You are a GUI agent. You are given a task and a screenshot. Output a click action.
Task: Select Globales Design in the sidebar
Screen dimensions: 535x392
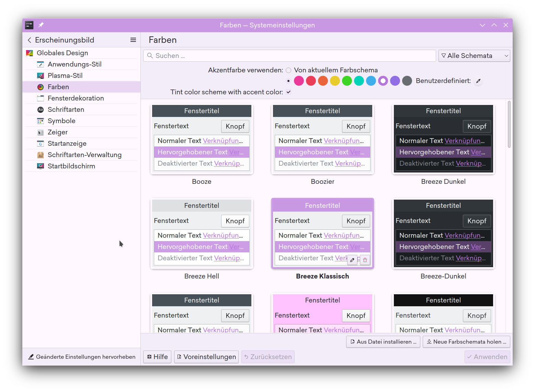coord(62,53)
